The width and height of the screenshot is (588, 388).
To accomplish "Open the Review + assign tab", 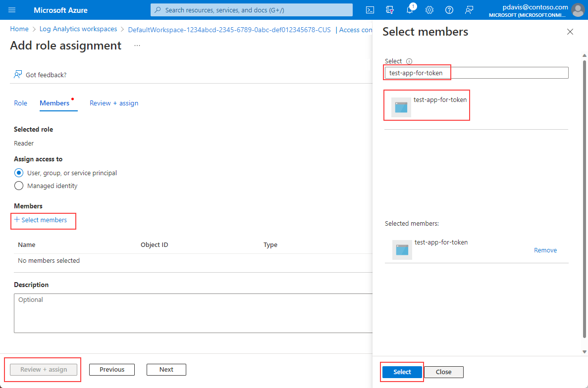I will pos(114,103).
